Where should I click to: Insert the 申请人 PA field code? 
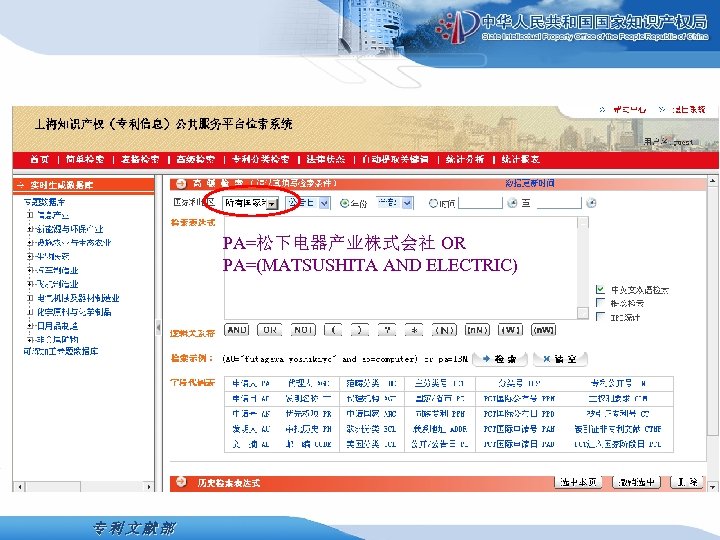pos(251,383)
